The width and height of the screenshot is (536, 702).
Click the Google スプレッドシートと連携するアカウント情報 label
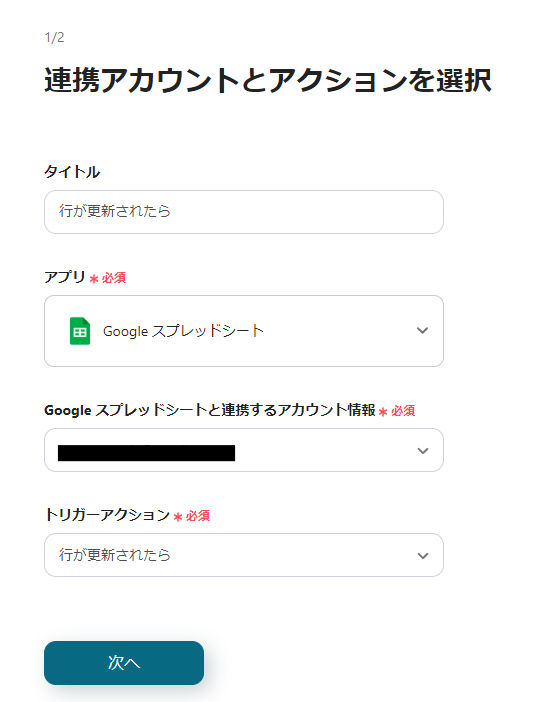210,410
